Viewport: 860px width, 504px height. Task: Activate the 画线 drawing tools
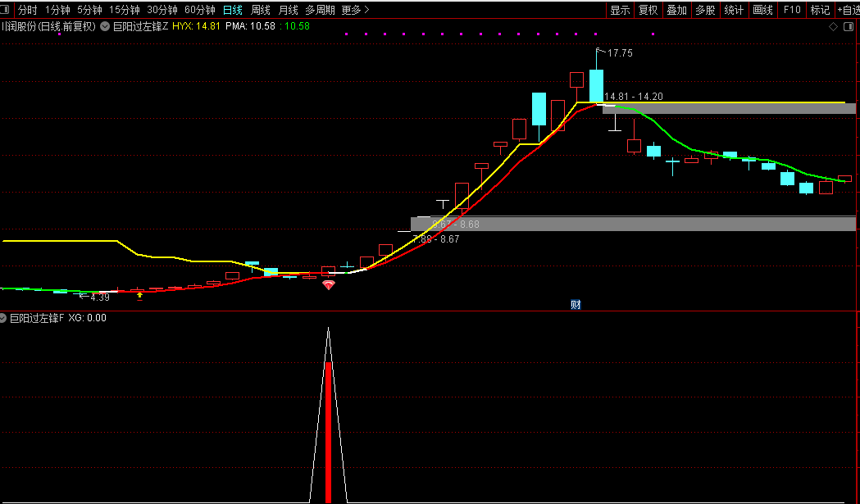click(x=762, y=10)
